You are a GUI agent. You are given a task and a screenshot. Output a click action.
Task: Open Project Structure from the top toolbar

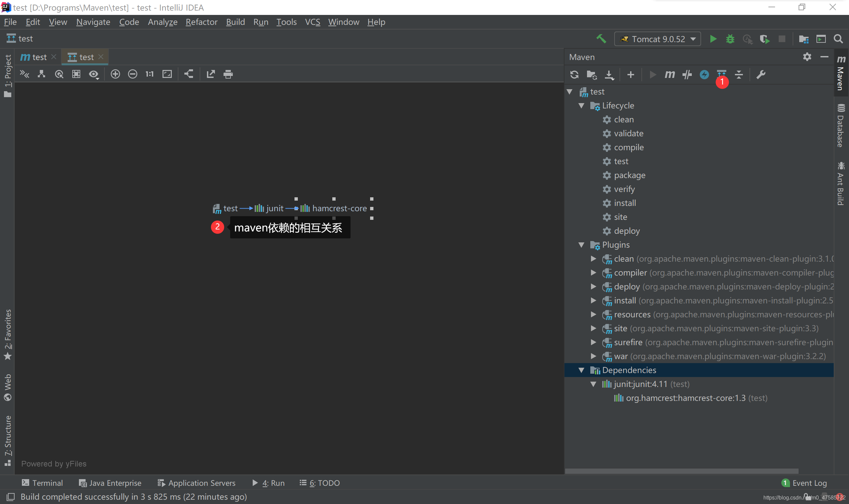pos(804,39)
